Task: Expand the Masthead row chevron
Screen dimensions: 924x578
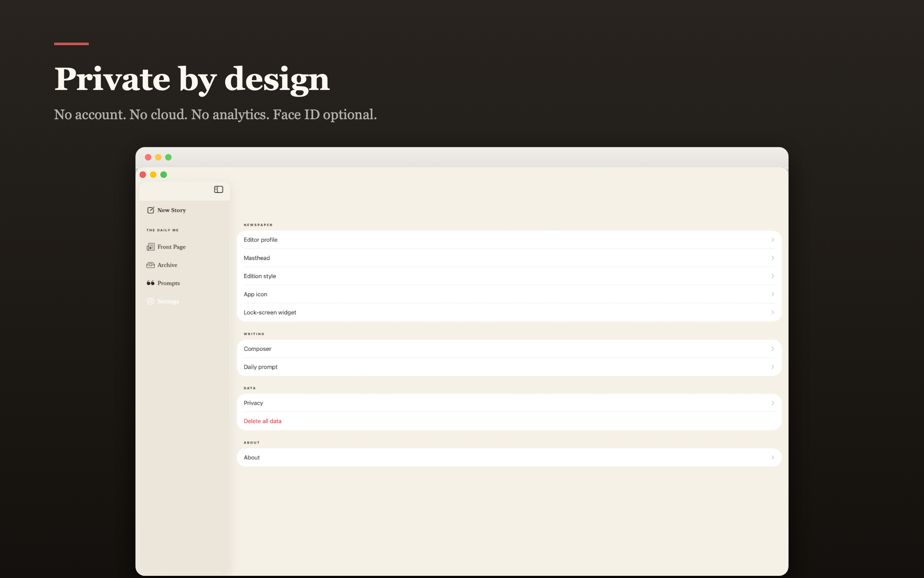Action: pyautogui.click(x=772, y=258)
